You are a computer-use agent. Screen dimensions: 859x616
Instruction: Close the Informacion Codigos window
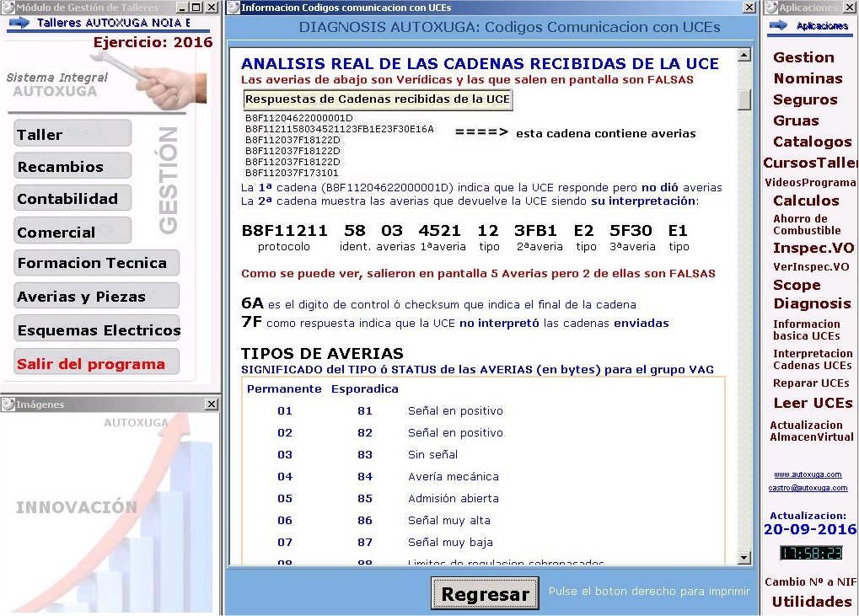click(749, 7)
